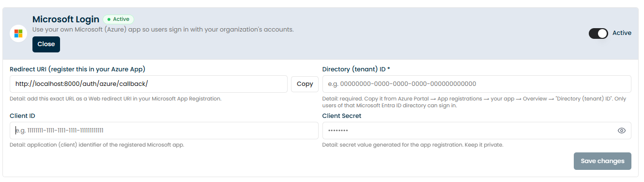Toggle the Active switch off

(598, 33)
